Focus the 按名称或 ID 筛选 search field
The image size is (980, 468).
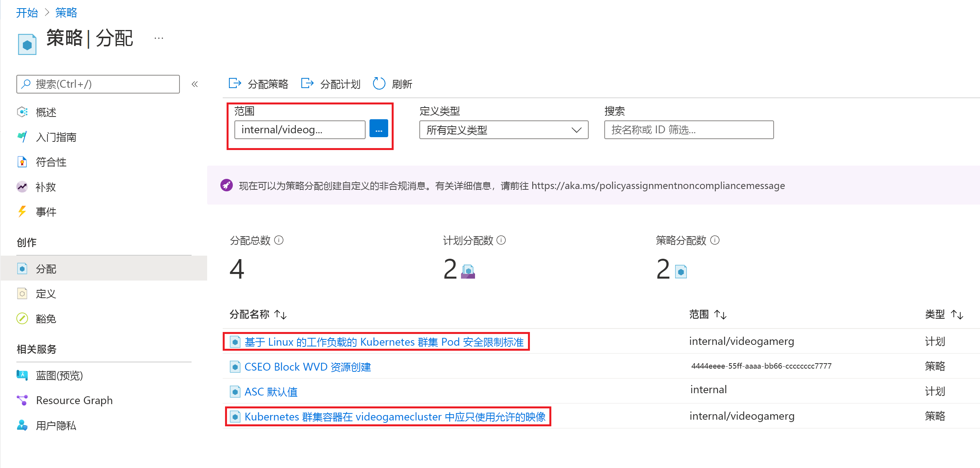point(689,130)
